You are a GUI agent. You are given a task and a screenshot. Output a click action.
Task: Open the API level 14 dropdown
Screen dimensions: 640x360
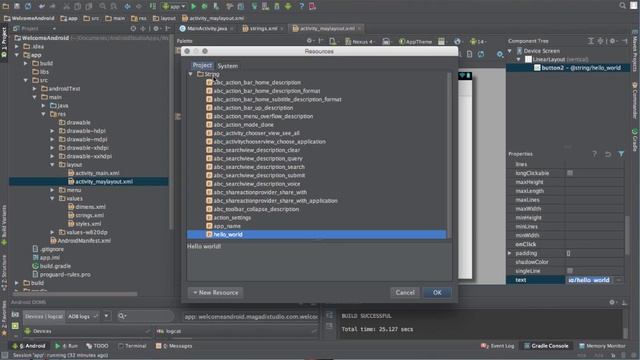pyautogui.click(x=478, y=41)
